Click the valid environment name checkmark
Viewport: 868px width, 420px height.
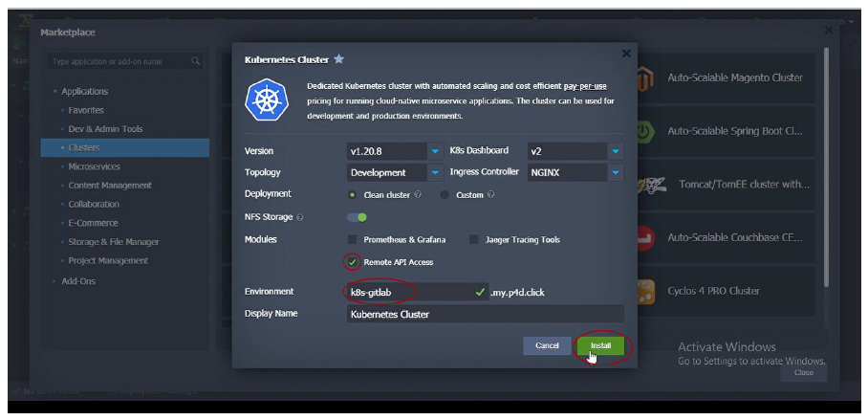pos(480,292)
